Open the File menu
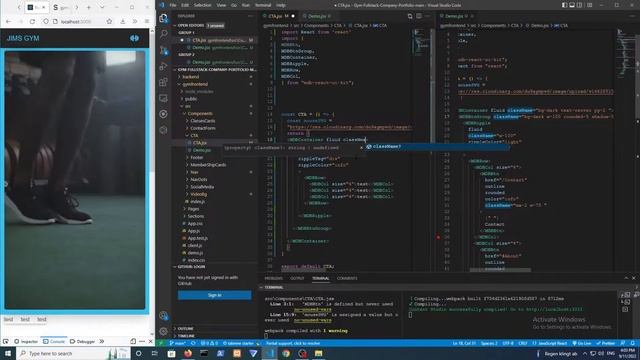Viewport: 640px width, 360px height. [x=173, y=5]
